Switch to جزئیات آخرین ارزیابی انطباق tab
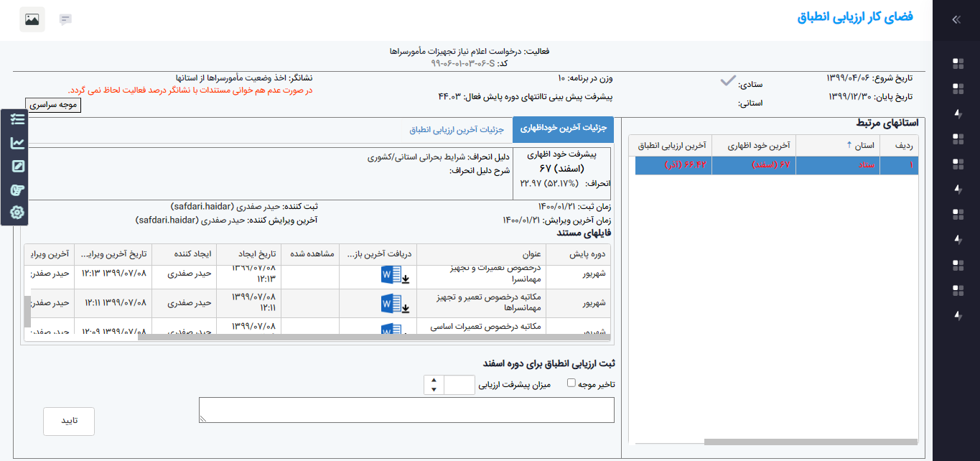Screen dimensions: 980x461 457,130
